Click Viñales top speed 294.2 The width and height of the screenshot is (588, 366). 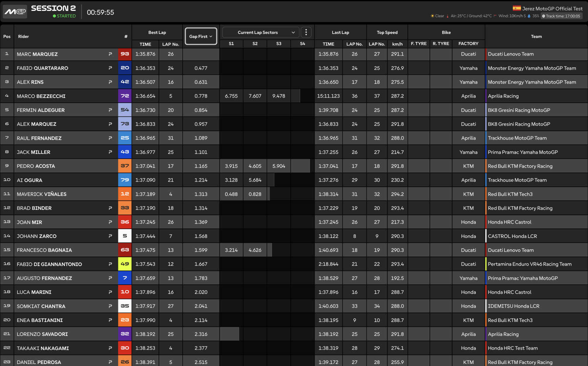pos(397,194)
